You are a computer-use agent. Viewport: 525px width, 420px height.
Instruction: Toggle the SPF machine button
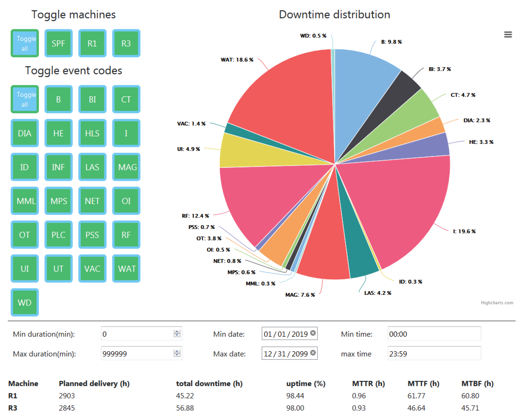[x=58, y=43]
